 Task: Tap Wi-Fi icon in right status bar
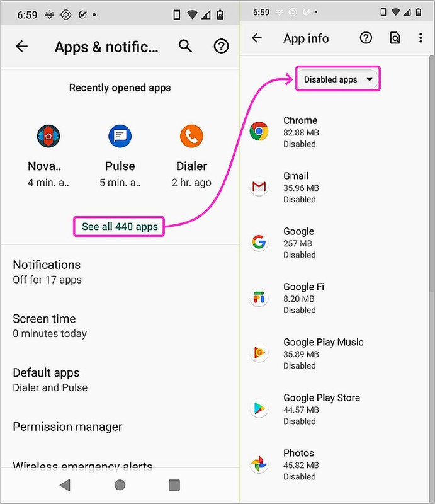tap(395, 12)
